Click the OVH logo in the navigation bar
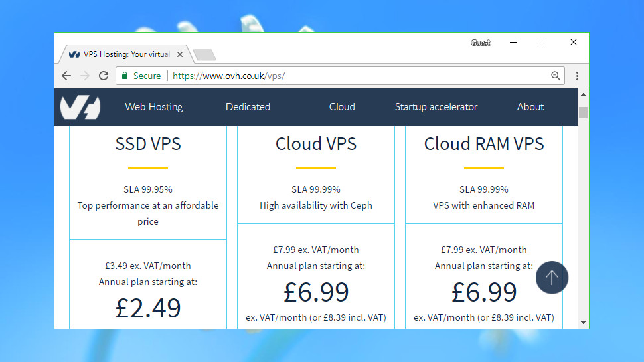Screen dimensions: 644x362 pyautogui.click(x=80, y=107)
